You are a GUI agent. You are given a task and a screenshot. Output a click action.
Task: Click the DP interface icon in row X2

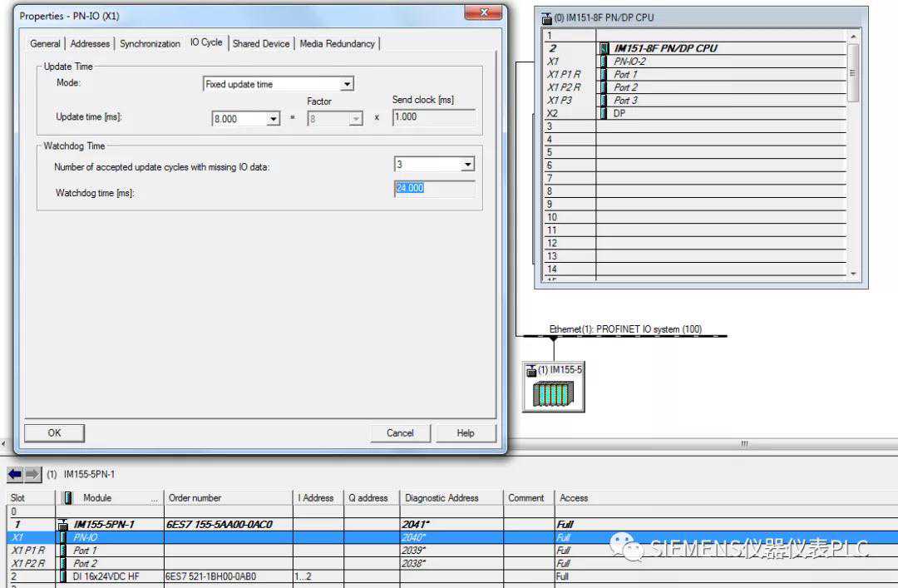click(604, 113)
